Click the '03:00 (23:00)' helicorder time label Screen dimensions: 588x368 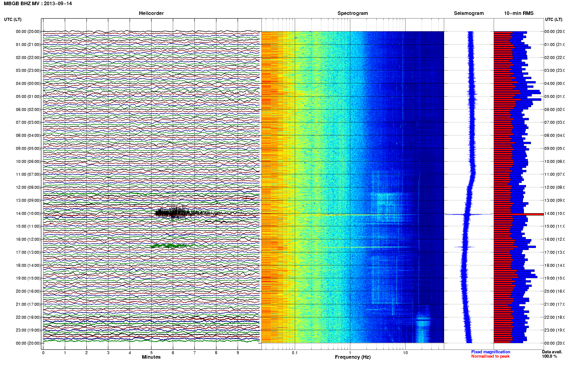tap(28, 70)
